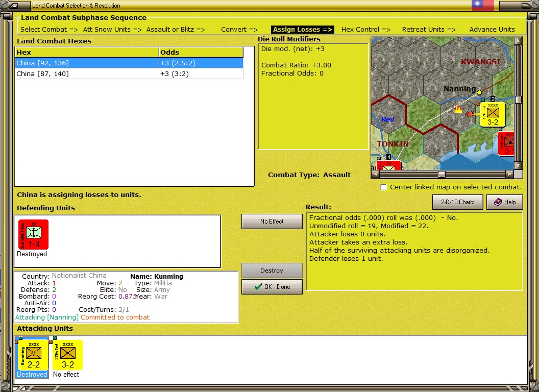Click the Destroyed label under defending unit
The width and height of the screenshot is (539, 392).
pyautogui.click(x=32, y=254)
